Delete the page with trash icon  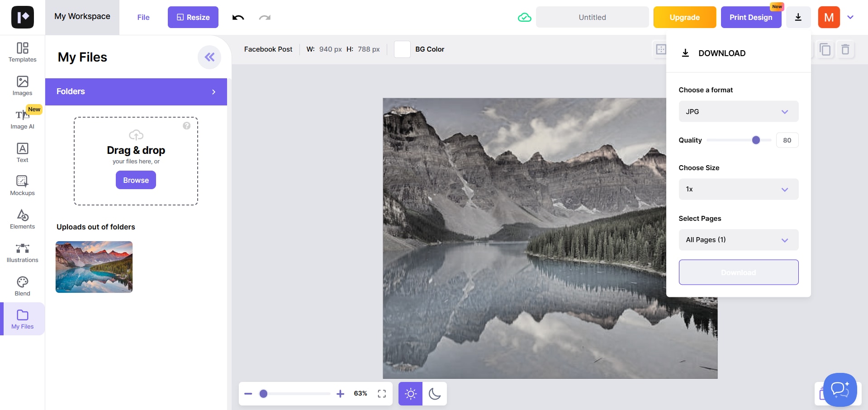tap(845, 49)
